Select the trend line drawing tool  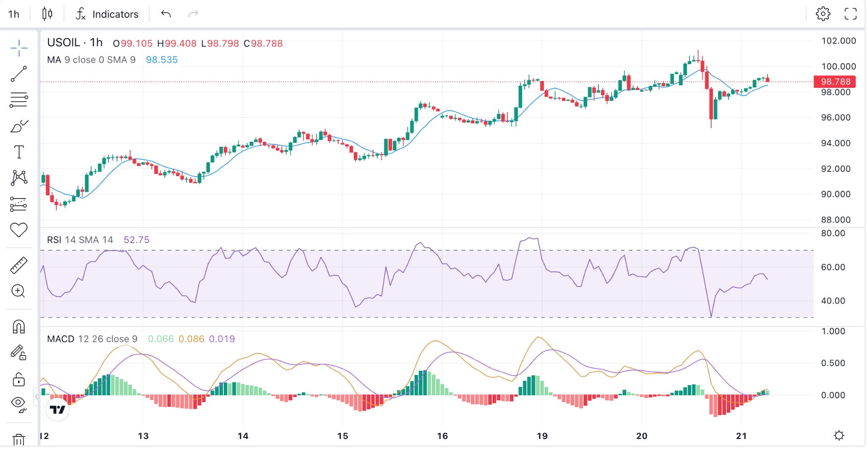click(19, 74)
